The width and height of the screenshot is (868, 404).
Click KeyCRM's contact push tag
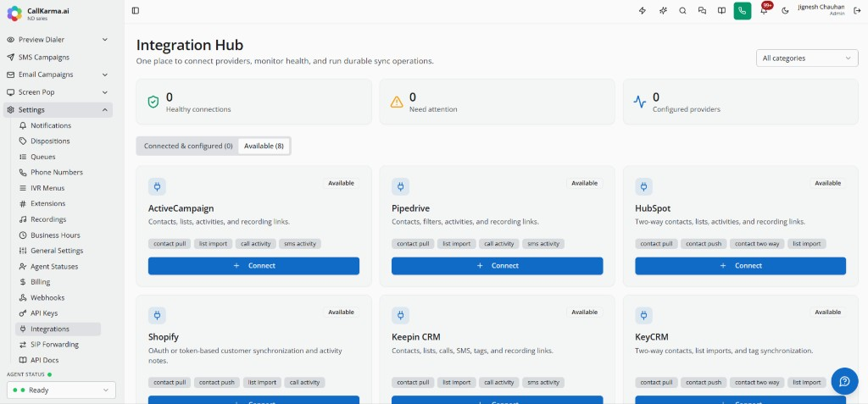pos(704,383)
